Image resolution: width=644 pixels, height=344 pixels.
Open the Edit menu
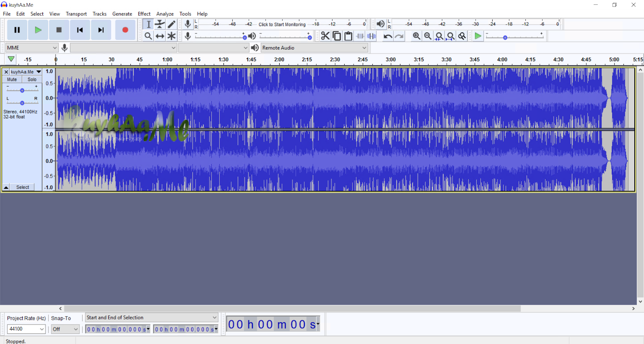click(x=21, y=14)
